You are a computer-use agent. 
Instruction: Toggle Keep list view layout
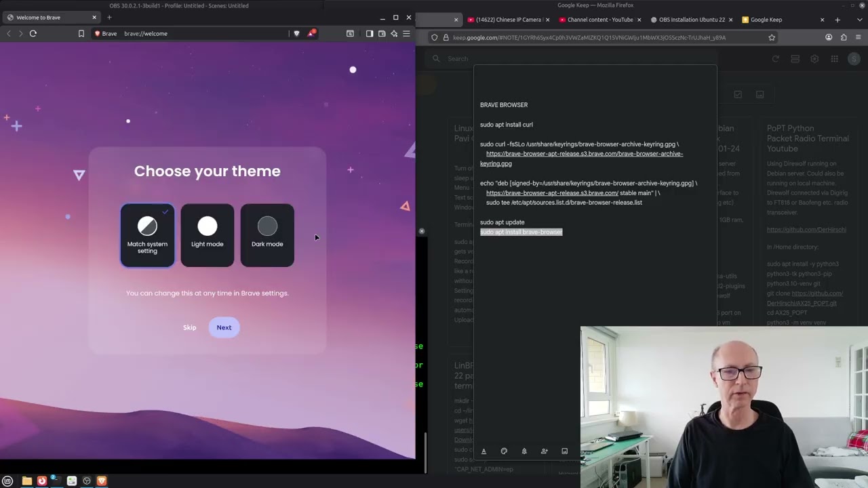point(795,59)
